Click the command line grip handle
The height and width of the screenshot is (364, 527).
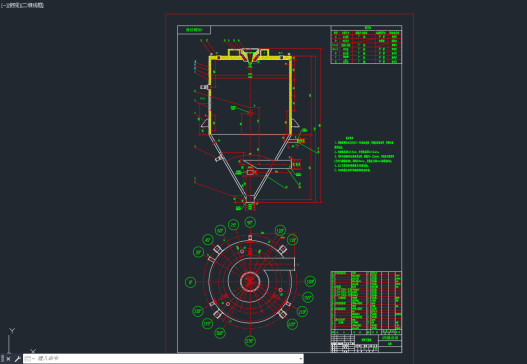[x=2, y=359]
